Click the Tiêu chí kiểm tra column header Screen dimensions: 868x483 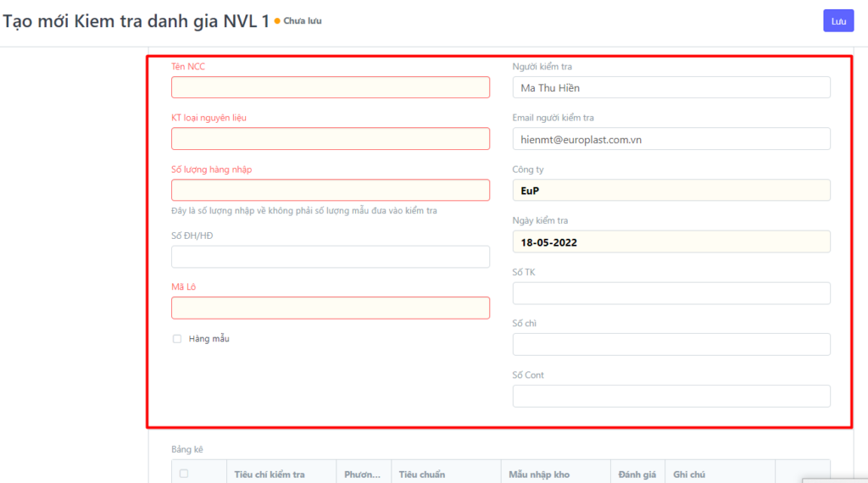pyautogui.click(x=270, y=475)
